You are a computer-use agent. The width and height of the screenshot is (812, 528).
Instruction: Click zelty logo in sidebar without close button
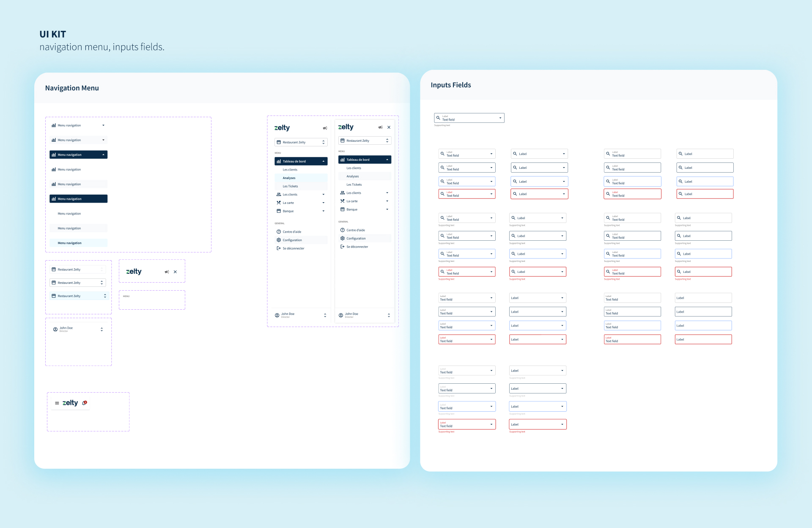pos(282,128)
